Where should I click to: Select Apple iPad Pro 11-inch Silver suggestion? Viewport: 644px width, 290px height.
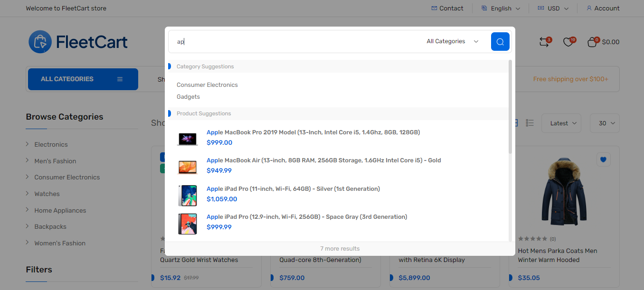coord(293,189)
